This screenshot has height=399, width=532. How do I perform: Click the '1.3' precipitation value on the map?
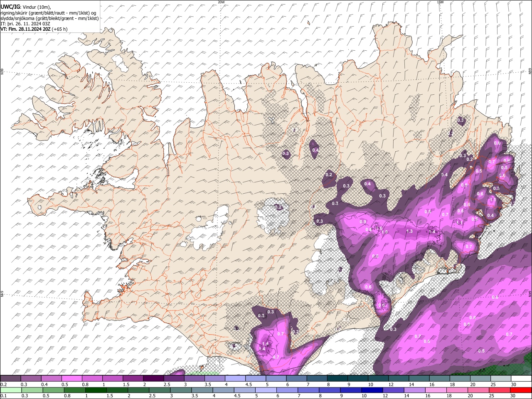click(409, 232)
